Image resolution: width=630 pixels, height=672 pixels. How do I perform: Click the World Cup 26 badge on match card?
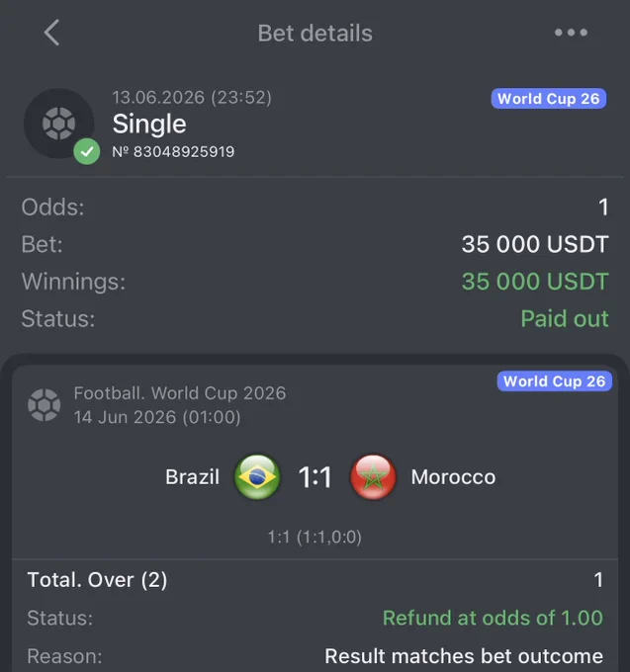pyautogui.click(x=555, y=381)
